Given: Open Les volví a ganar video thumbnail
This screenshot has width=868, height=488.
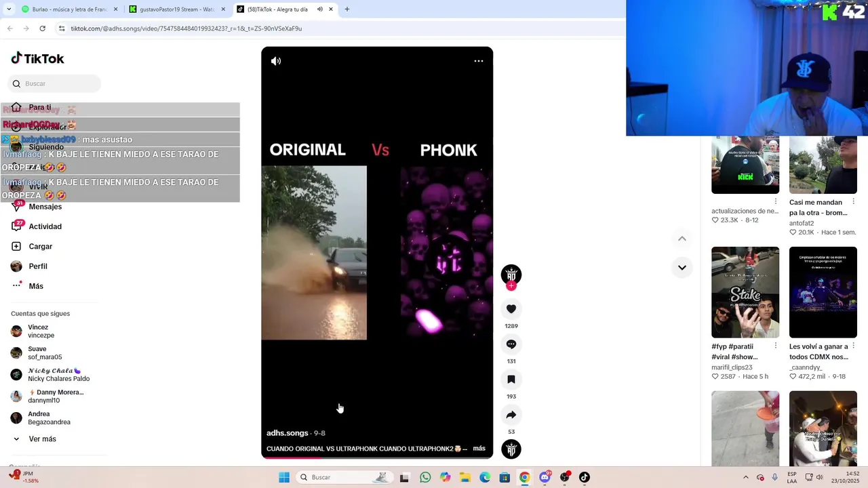Looking at the screenshot, I should (x=823, y=292).
